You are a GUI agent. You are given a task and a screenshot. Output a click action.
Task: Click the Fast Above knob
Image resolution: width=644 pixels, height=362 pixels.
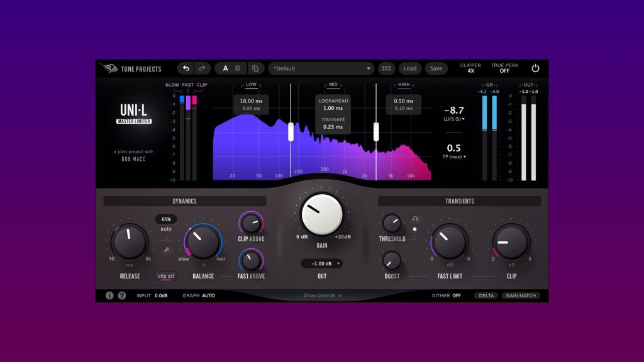[x=251, y=260]
